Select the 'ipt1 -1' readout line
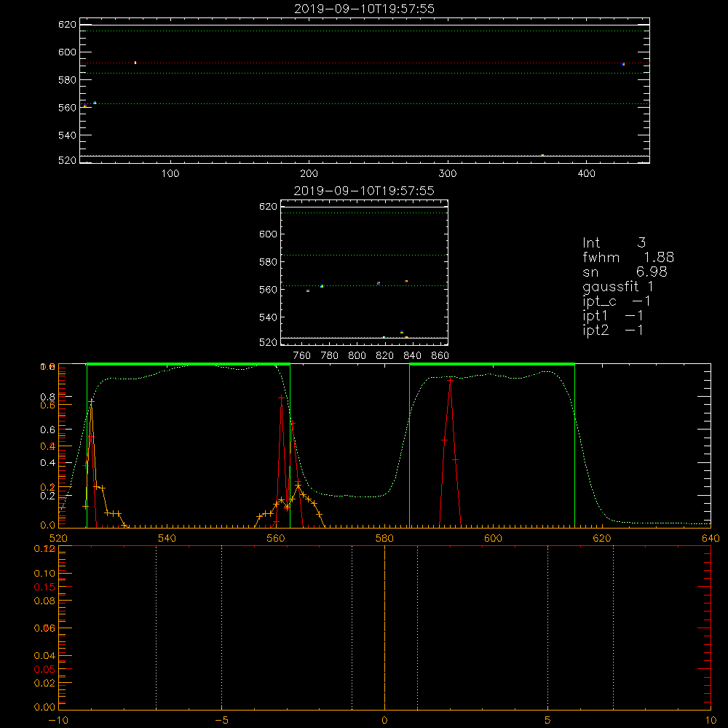This screenshot has width=728, height=728. pyautogui.click(x=613, y=316)
